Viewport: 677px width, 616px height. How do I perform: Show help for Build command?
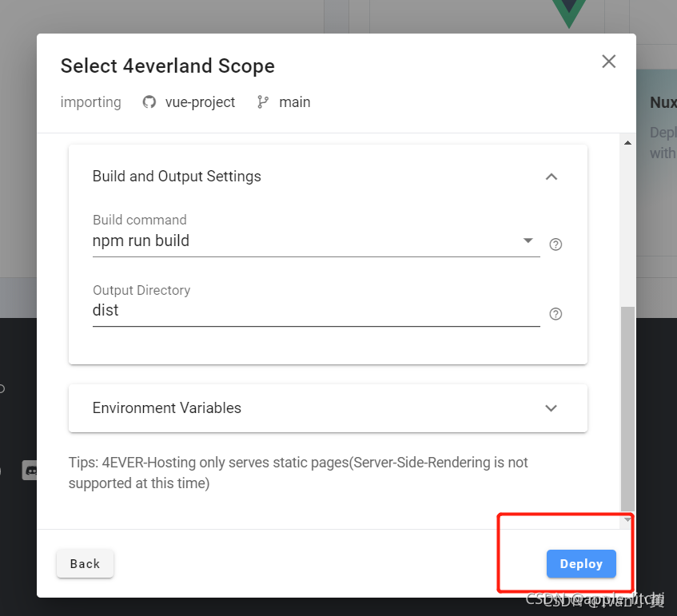coord(556,244)
